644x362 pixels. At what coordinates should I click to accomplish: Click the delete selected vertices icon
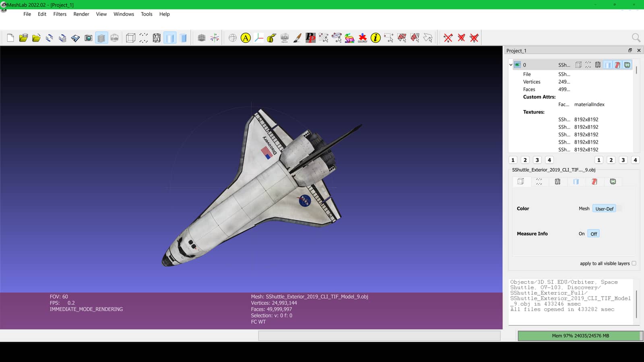(448, 38)
